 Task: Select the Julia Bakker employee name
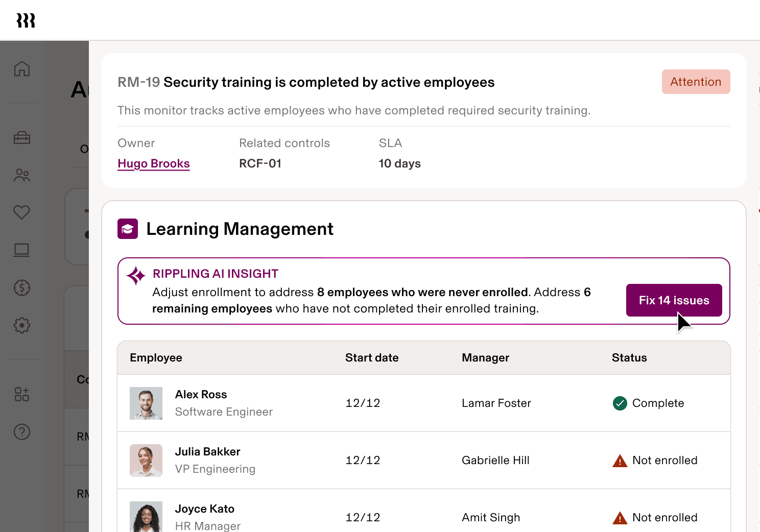(x=207, y=451)
